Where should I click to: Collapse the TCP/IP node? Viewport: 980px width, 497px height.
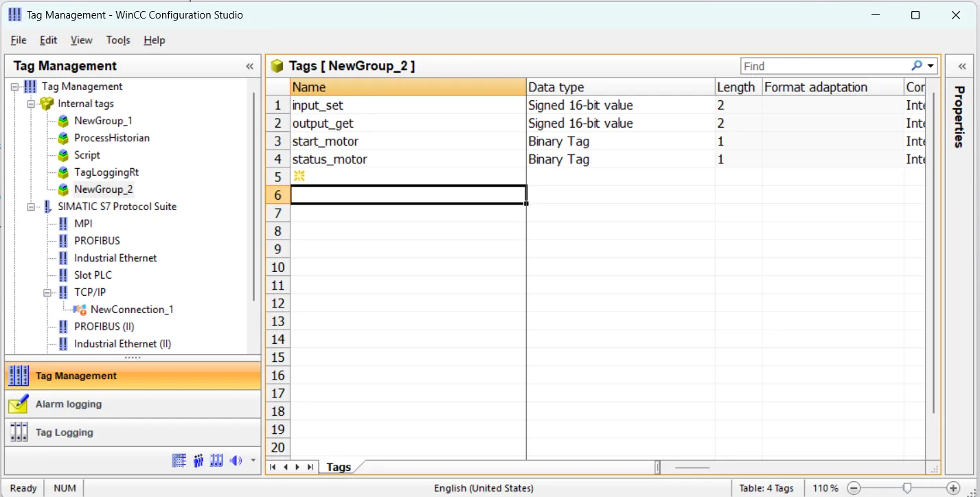(x=47, y=292)
